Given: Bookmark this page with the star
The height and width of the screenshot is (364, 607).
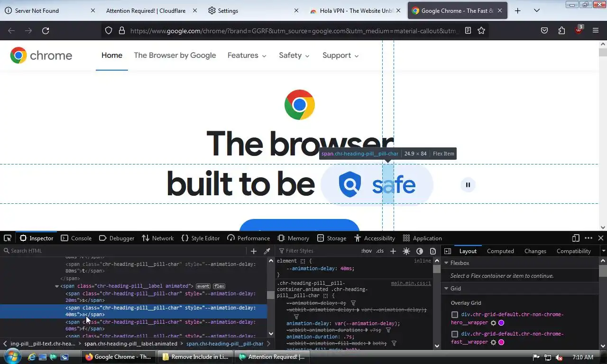Looking at the screenshot, I should pyautogui.click(x=481, y=31).
